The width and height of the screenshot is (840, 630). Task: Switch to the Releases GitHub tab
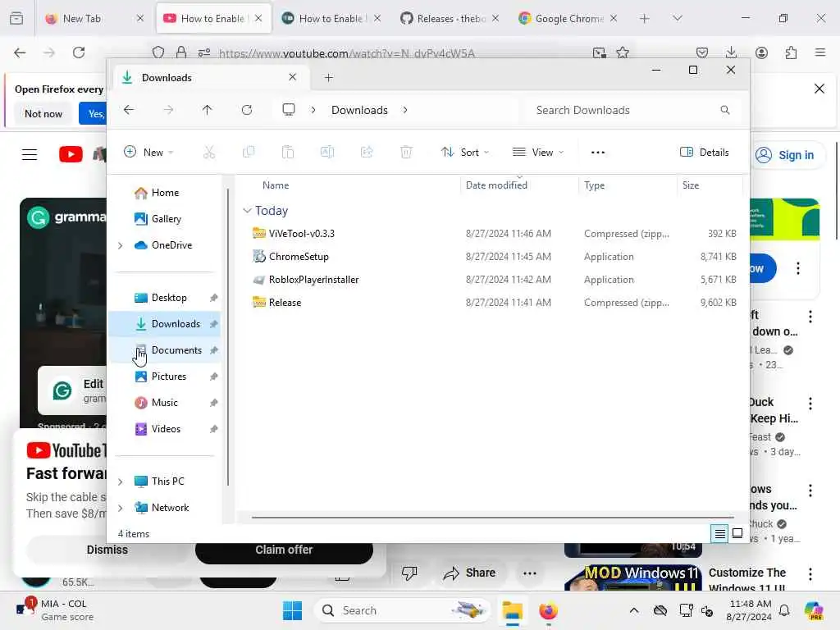coord(450,18)
